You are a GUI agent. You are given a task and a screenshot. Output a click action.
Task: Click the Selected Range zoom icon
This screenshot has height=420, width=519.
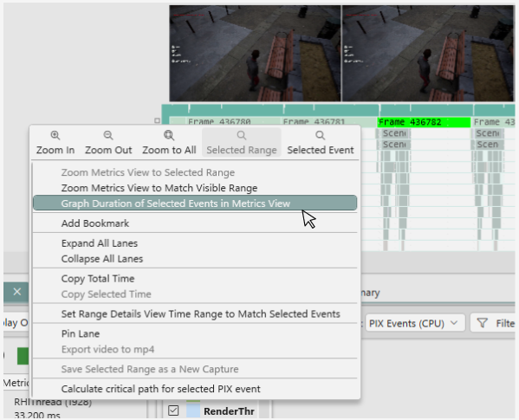241,135
